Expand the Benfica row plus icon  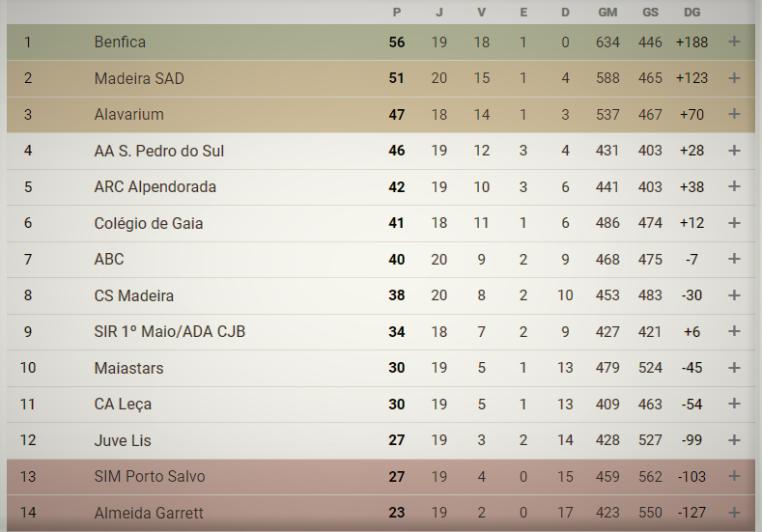pyautogui.click(x=734, y=42)
